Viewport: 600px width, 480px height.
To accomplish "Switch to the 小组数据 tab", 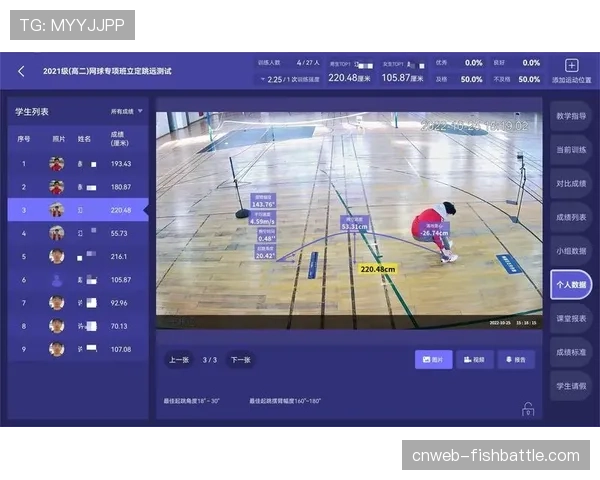I will pos(571,251).
